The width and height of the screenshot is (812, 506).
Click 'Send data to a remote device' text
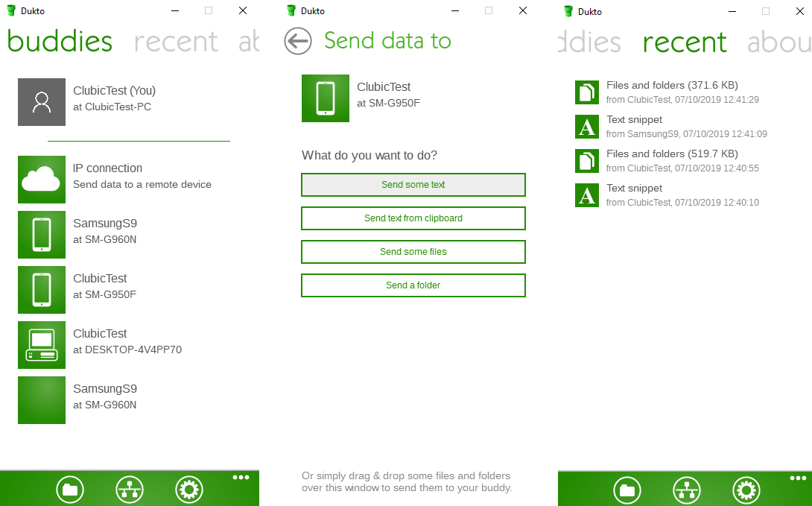click(x=142, y=184)
